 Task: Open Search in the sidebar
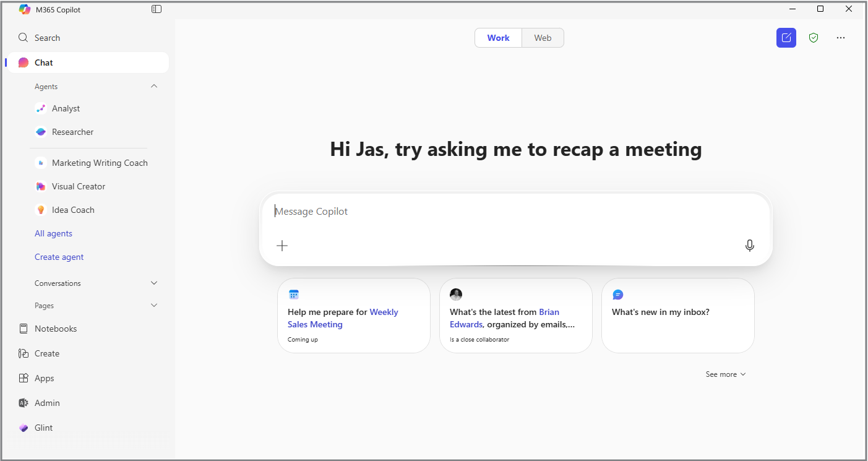click(87, 38)
